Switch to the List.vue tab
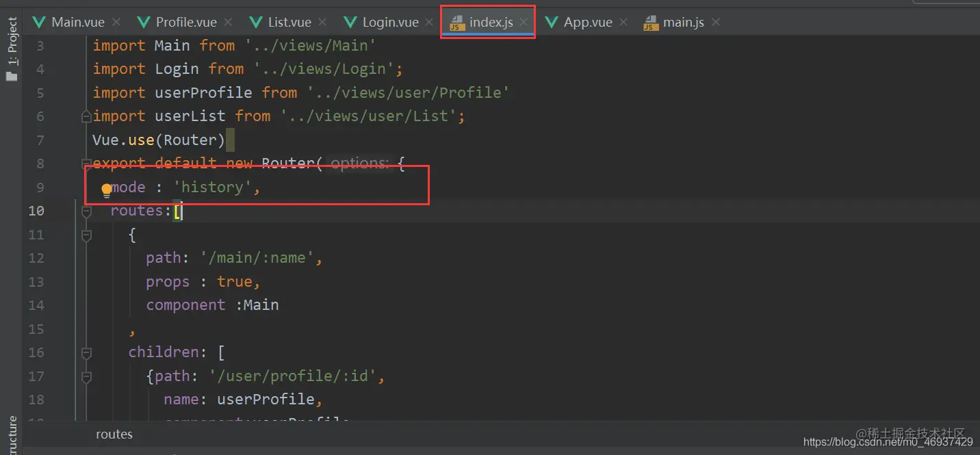The width and height of the screenshot is (980, 455). [289, 22]
